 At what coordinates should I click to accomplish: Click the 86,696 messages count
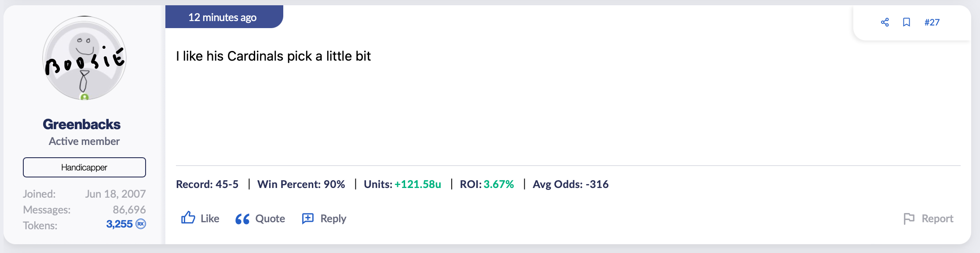coord(129,210)
